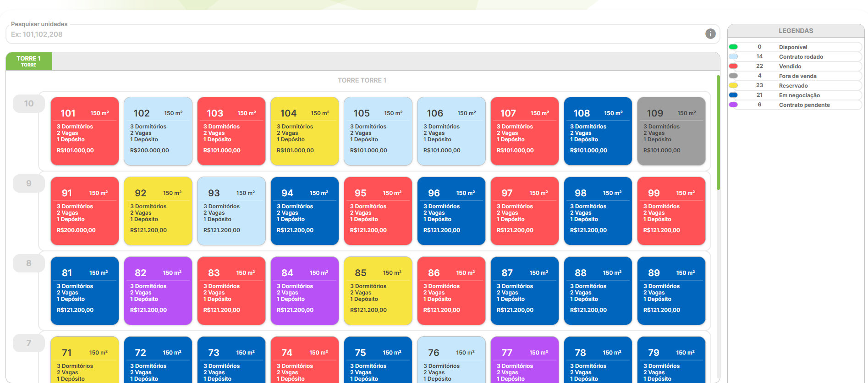This screenshot has height=383, width=868.
Task: Select yellow unit 85 card
Action: (x=378, y=291)
